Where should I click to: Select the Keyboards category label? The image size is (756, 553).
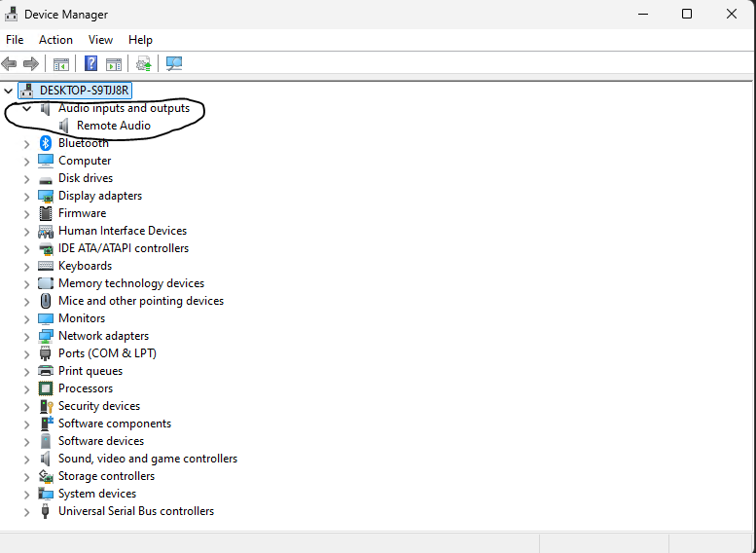85,266
